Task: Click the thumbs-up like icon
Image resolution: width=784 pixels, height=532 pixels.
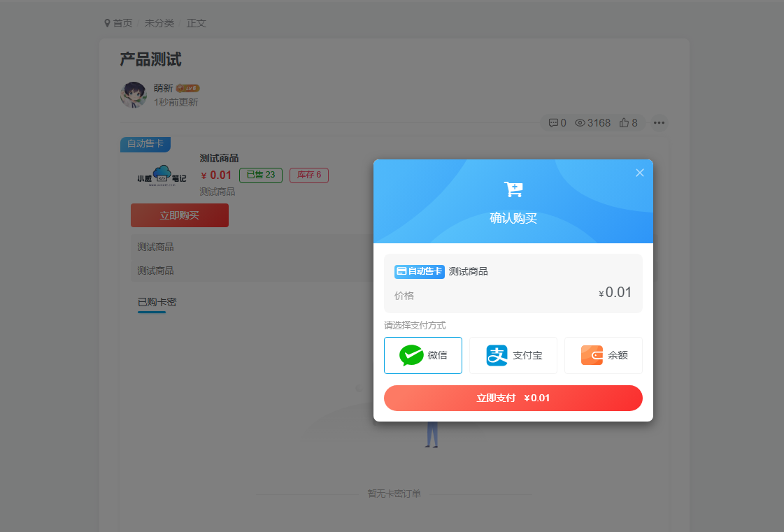Action: pos(624,123)
